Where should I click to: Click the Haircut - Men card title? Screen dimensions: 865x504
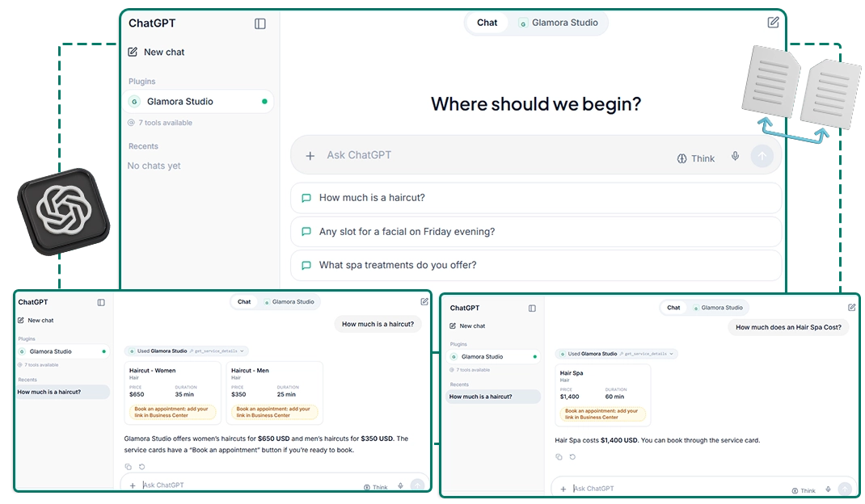(x=250, y=371)
